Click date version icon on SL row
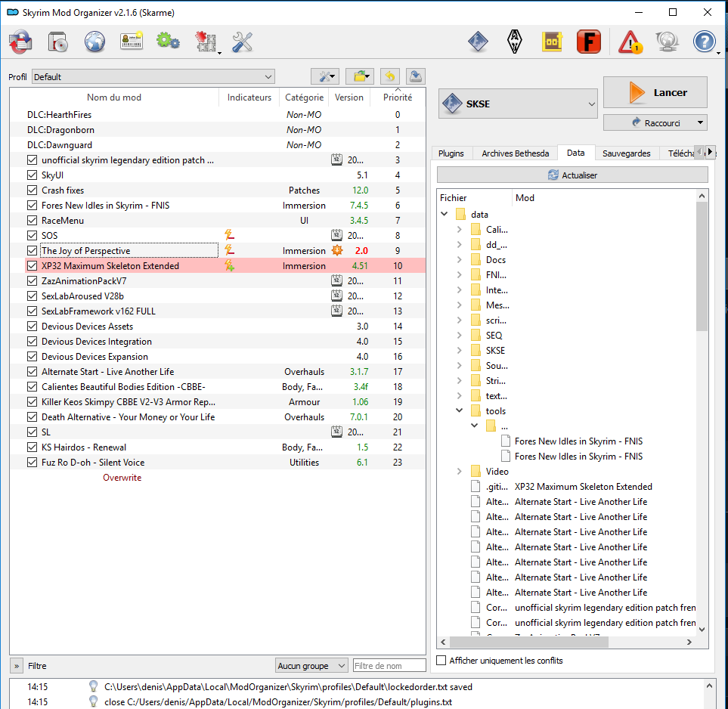The image size is (728, 709). click(x=336, y=432)
